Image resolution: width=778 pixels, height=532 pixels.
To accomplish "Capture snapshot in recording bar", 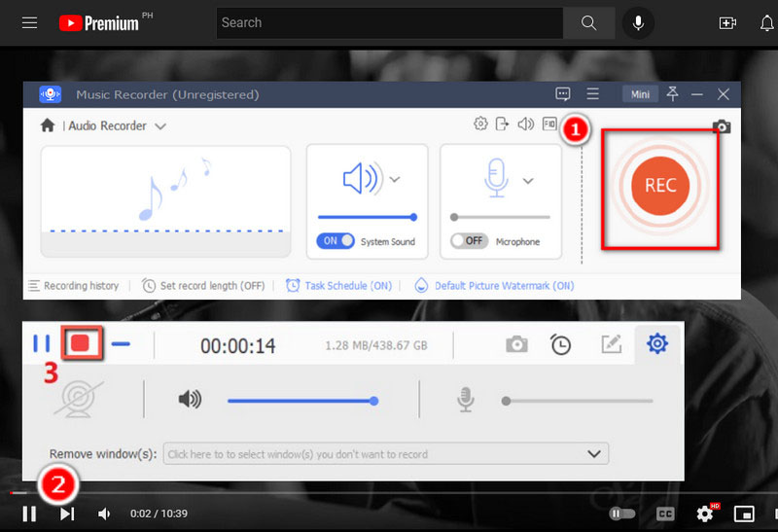I will [516, 344].
